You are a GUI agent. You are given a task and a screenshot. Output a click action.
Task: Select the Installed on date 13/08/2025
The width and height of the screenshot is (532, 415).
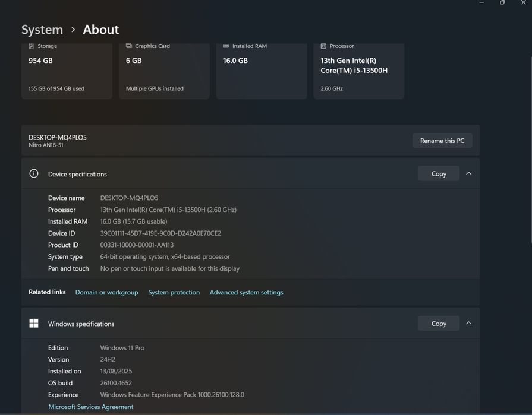(x=116, y=371)
